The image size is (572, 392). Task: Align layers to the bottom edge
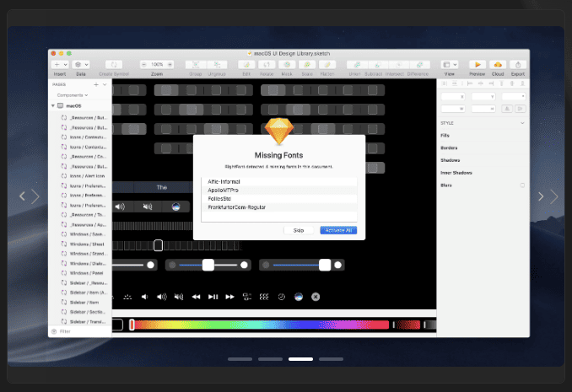pos(522,83)
